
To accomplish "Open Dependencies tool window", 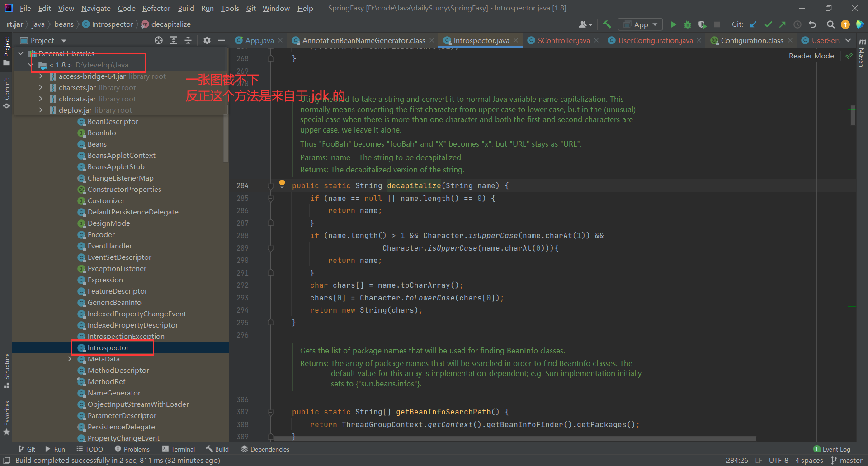I will coord(265,449).
